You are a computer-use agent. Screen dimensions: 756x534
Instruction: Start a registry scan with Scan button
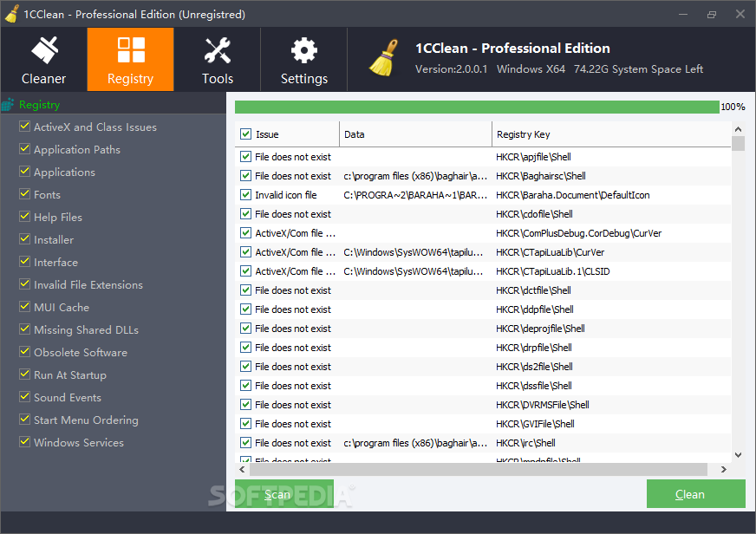click(284, 494)
